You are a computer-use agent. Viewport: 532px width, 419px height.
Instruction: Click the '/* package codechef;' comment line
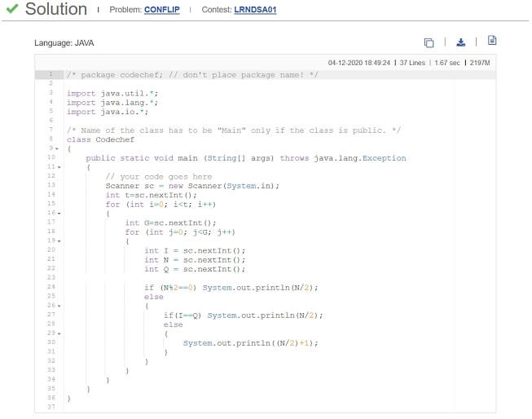tap(192, 75)
